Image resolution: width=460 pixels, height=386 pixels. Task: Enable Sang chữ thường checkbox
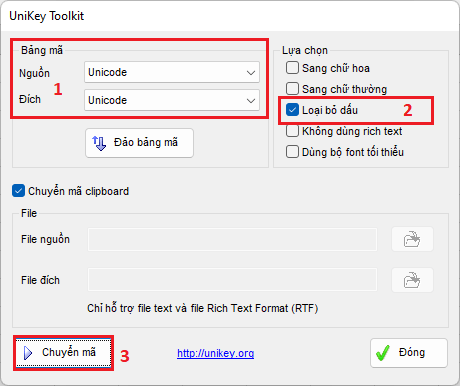(x=292, y=89)
